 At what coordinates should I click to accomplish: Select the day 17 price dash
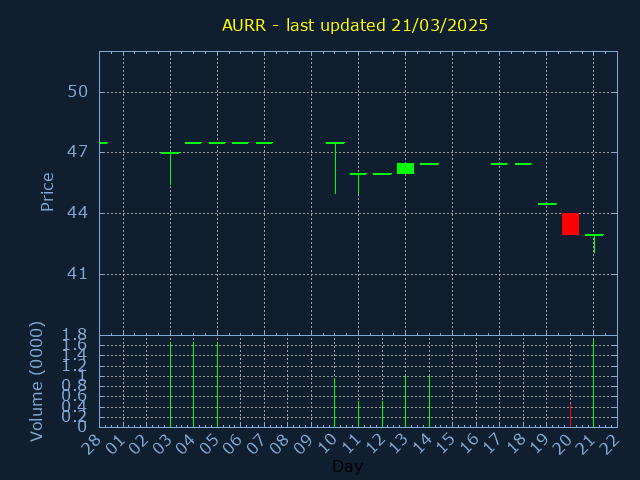(x=500, y=164)
